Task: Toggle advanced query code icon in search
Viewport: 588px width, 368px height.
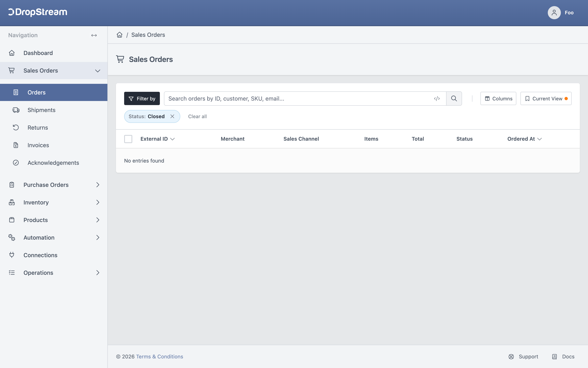Action: [437, 99]
